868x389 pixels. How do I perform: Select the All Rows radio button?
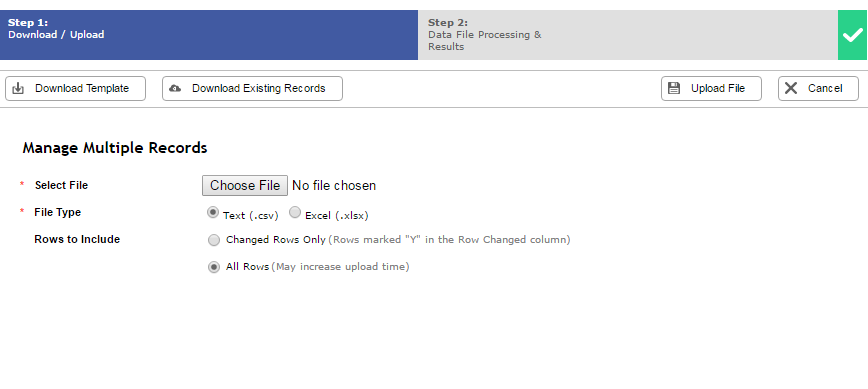click(x=214, y=267)
